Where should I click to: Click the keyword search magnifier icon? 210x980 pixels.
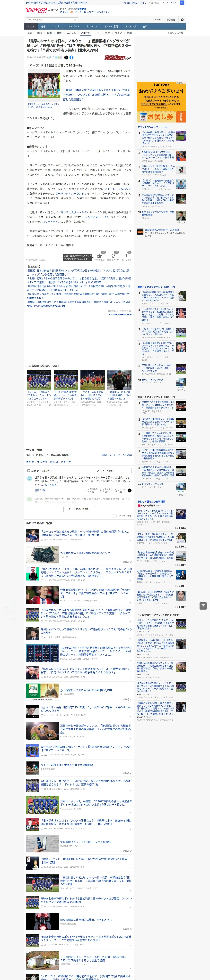pyautogui.click(x=75, y=20)
